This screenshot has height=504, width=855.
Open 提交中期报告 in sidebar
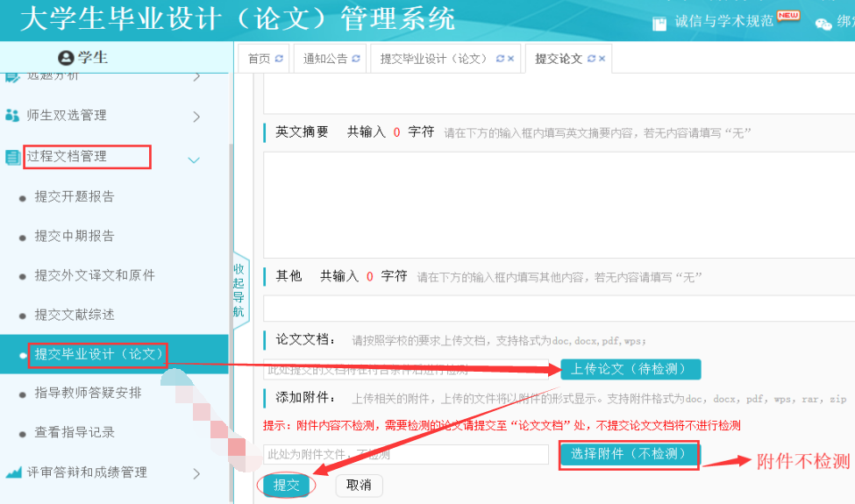coord(75,236)
